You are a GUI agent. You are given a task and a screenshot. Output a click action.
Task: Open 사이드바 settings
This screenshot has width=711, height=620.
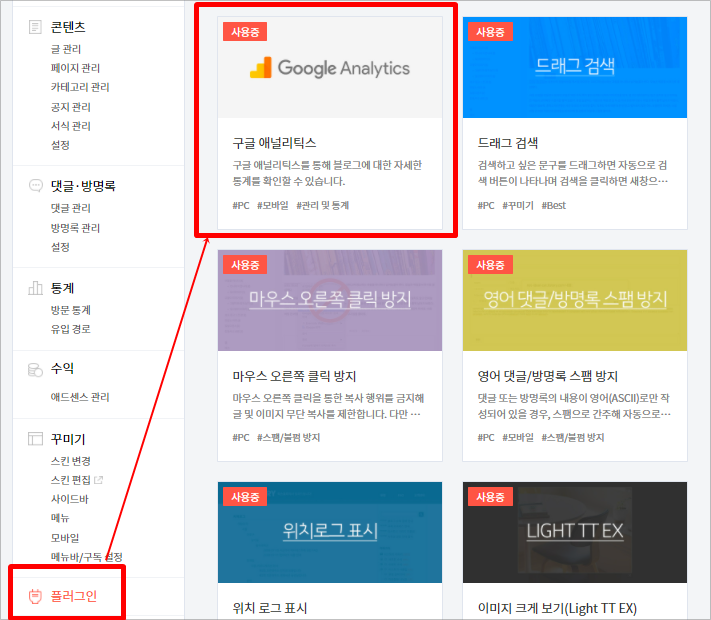pyautogui.click(x=70, y=499)
